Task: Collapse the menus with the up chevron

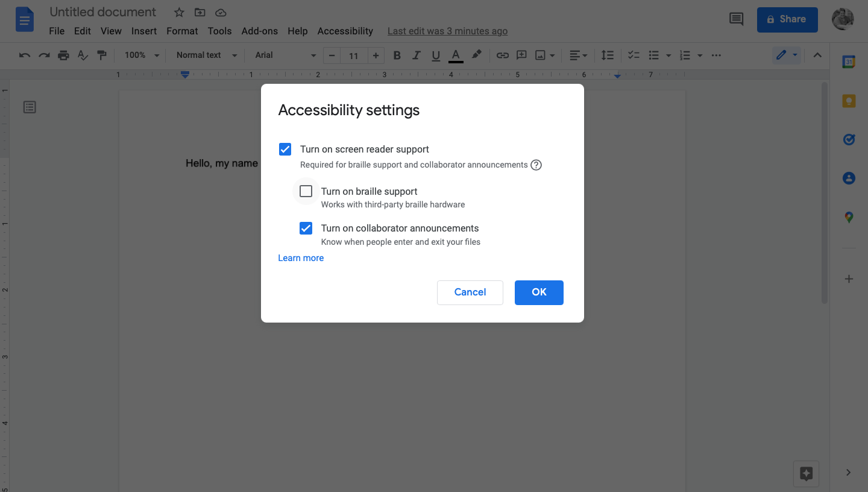Action: click(x=817, y=55)
